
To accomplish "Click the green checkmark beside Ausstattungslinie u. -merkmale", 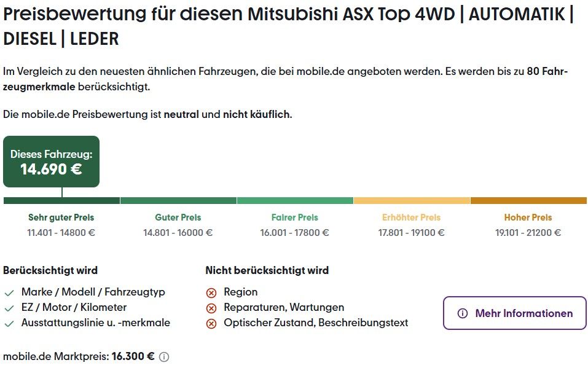I will 9,324.
